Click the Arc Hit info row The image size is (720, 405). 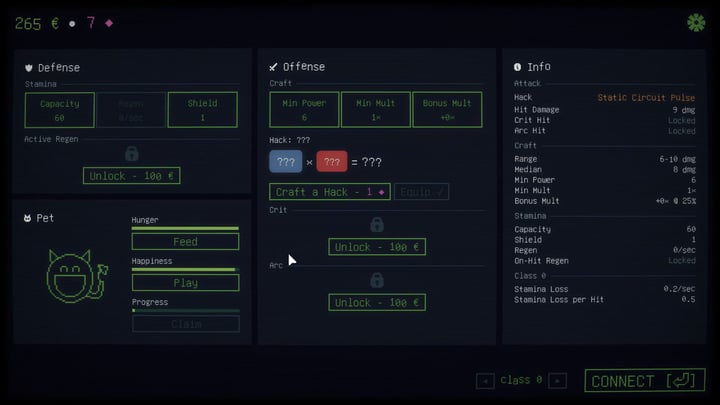pos(604,131)
